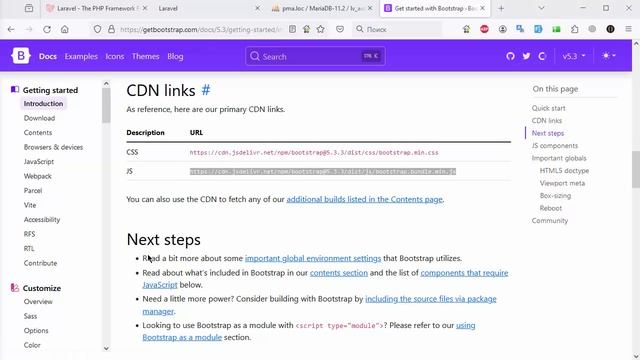Jump to Quick start in On this page
640x360 pixels.
coord(548,108)
